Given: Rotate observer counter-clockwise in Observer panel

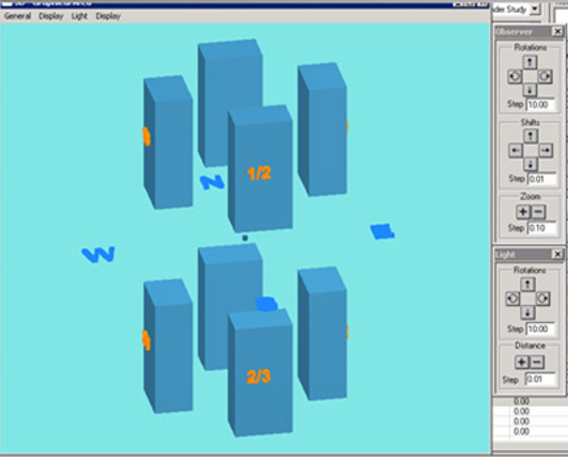Looking at the screenshot, I should coord(515,76).
